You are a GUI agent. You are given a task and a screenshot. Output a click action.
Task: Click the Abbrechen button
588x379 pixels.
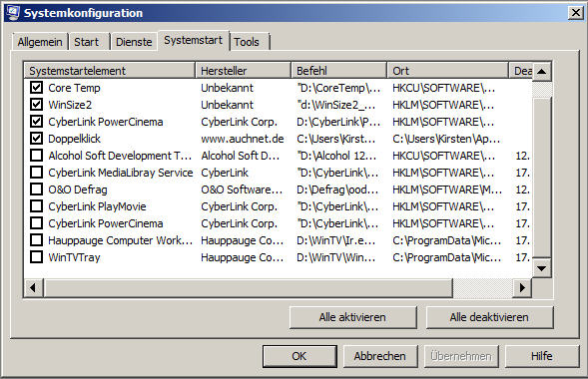(x=380, y=356)
